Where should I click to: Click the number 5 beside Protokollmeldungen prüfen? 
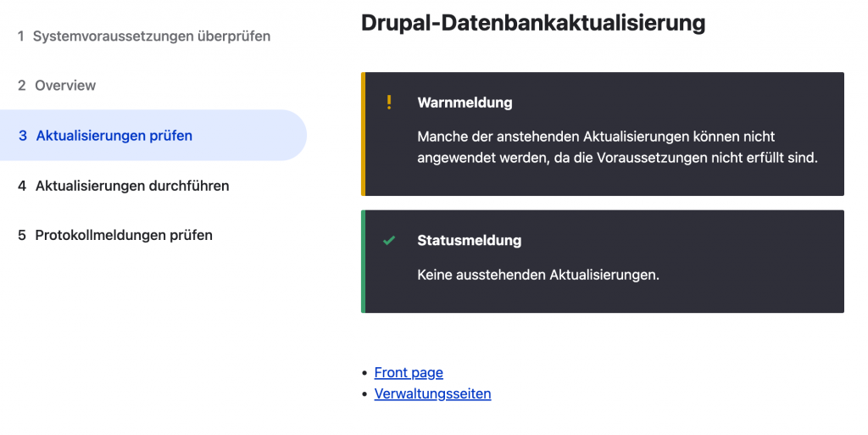click(x=22, y=235)
